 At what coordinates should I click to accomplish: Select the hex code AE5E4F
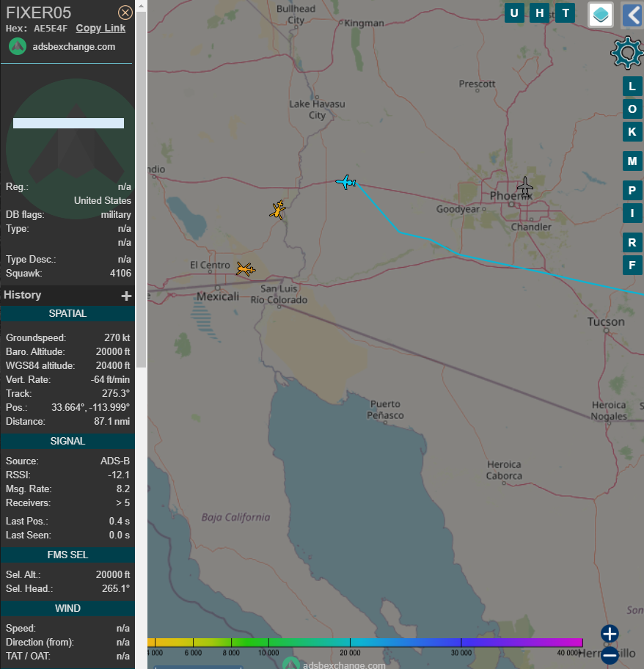51,29
